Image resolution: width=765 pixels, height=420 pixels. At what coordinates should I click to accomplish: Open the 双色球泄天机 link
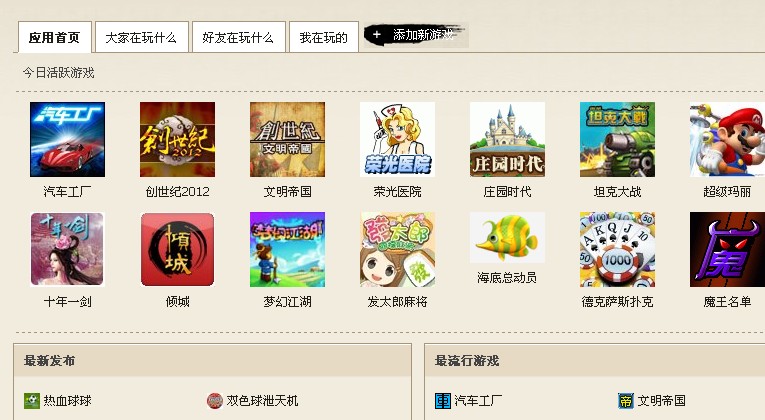[x=262, y=401]
